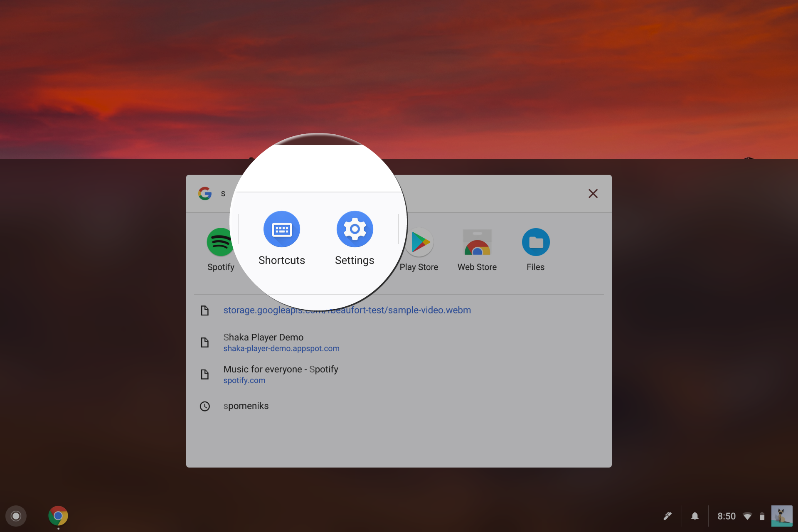Screen dimensions: 798x532
Task: Click the spomeniks recent search entry
Action: tap(246, 406)
